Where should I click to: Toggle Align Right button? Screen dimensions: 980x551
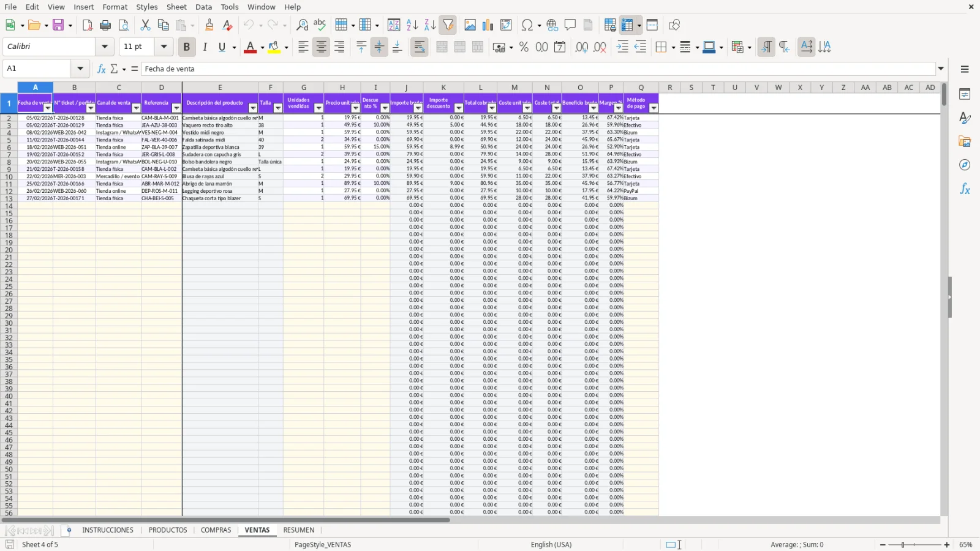pos(339,47)
